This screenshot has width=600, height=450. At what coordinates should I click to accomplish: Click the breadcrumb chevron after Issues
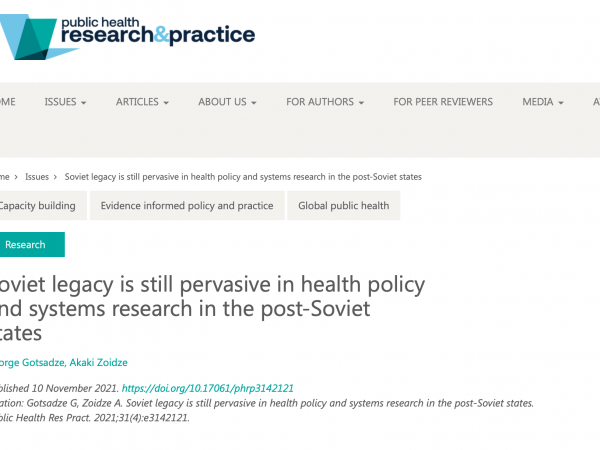55,177
